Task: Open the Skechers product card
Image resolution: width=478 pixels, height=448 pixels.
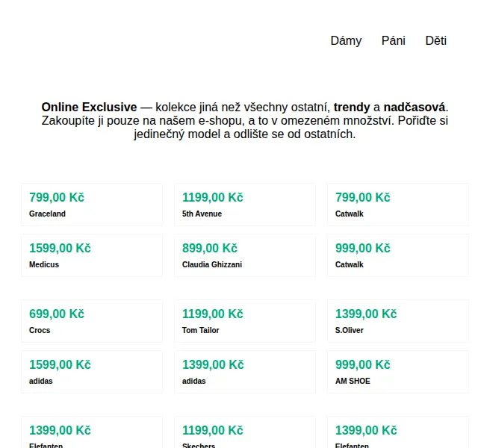Action: [x=245, y=432]
